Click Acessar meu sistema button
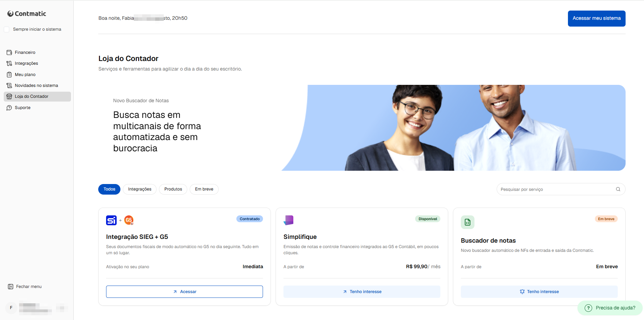644x320 pixels. coord(597,18)
